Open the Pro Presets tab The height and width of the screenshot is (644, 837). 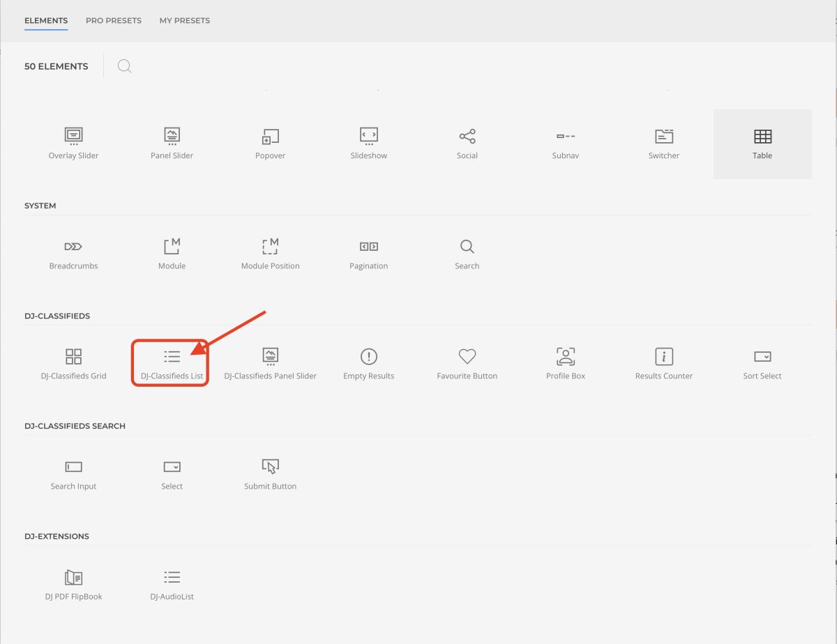[114, 20]
